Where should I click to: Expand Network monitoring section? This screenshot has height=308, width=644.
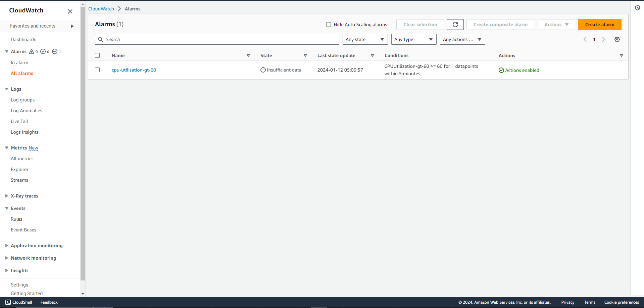click(7, 258)
